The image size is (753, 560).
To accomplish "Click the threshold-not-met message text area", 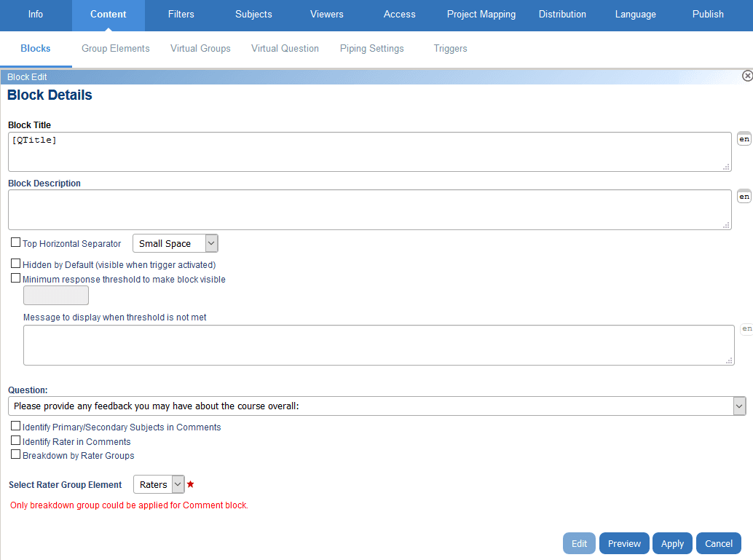I will click(x=379, y=345).
